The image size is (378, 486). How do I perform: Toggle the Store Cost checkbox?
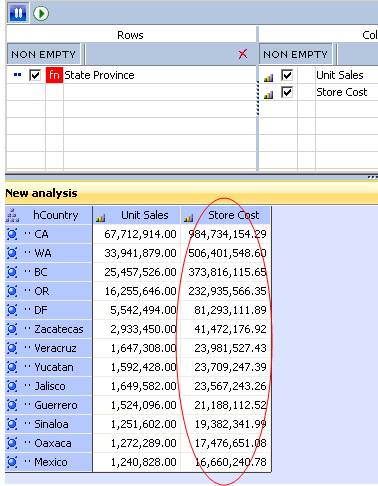coord(287,92)
